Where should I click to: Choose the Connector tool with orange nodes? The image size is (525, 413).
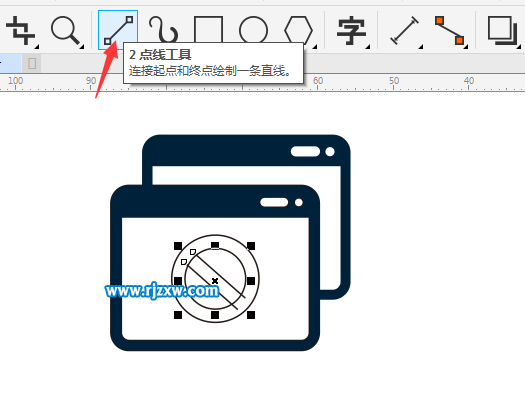point(450,30)
